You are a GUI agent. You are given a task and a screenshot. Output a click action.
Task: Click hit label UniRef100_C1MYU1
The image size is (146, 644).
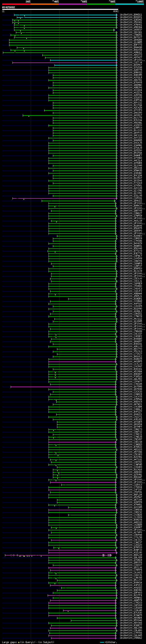131,198
